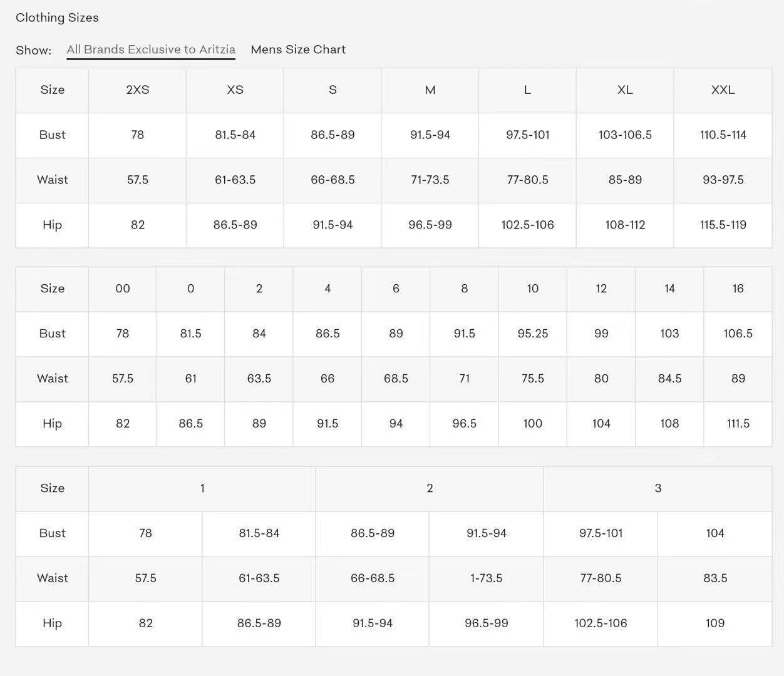Screen dimensions: 784x676
Task: Select the All Brands Exclusive to Aritzia tab
Action: [151, 49]
